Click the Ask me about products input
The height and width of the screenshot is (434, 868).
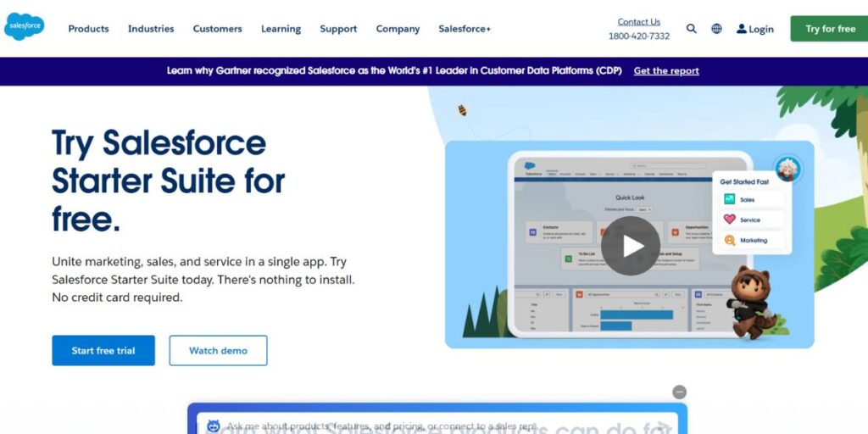click(437, 426)
